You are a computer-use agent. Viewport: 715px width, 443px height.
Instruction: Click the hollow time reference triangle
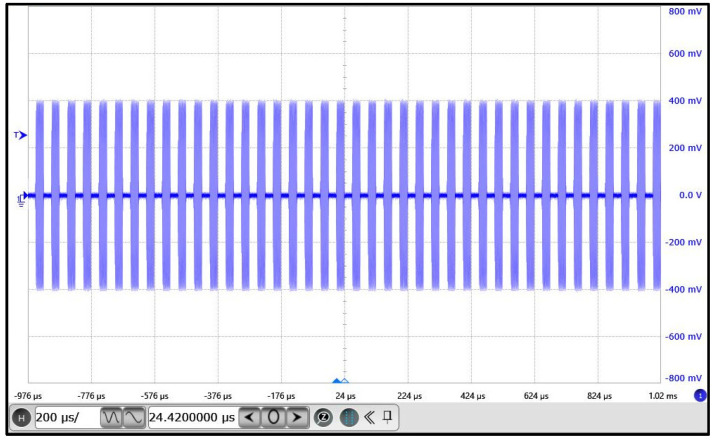click(x=345, y=381)
